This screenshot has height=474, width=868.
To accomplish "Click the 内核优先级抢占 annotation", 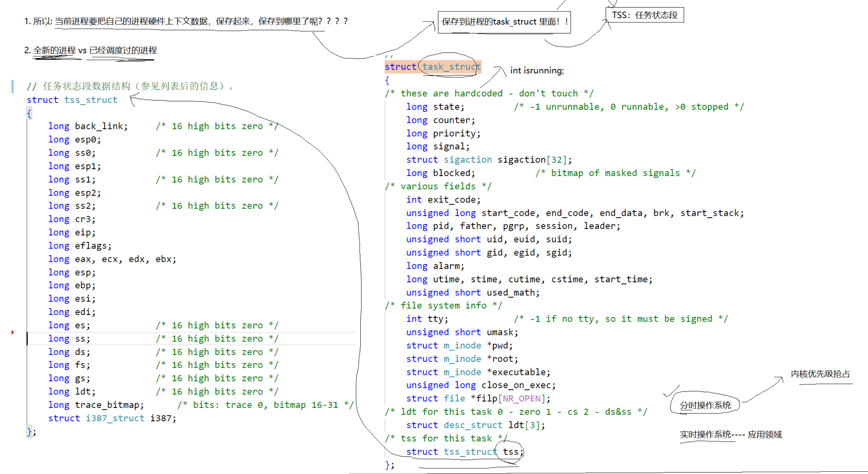I will pyautogui.click(x=820, y=374).
